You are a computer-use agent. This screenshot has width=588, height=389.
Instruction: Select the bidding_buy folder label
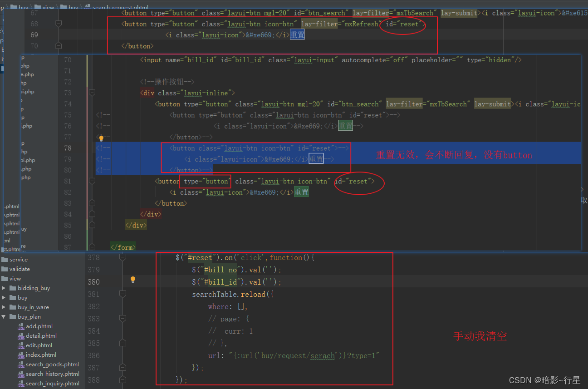[x=34, y=288]
